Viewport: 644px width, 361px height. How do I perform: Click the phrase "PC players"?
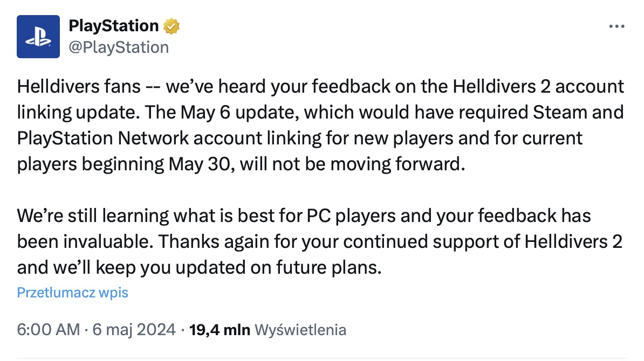351,216
